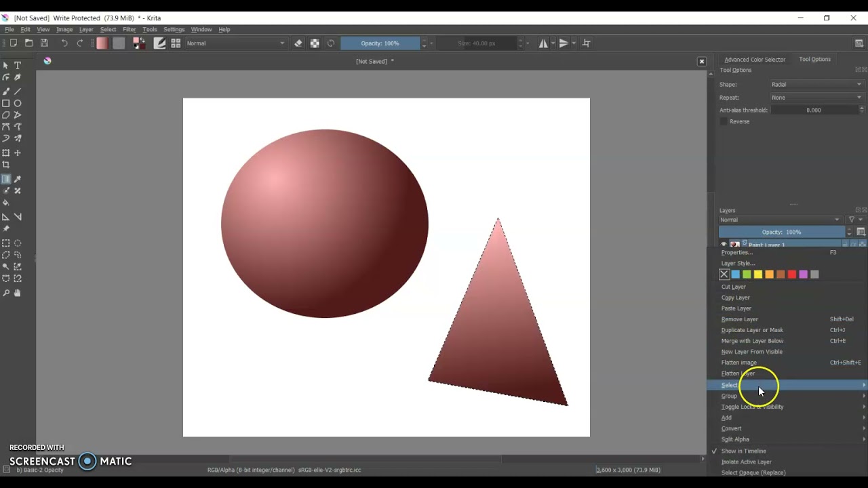Expand the Group submenu

tap(787, 396)
